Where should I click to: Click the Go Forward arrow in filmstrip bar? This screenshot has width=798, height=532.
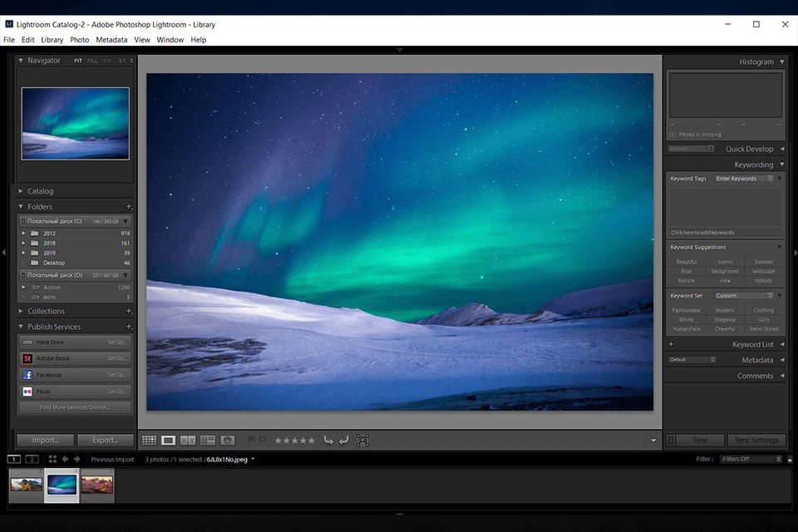(77, 459)
